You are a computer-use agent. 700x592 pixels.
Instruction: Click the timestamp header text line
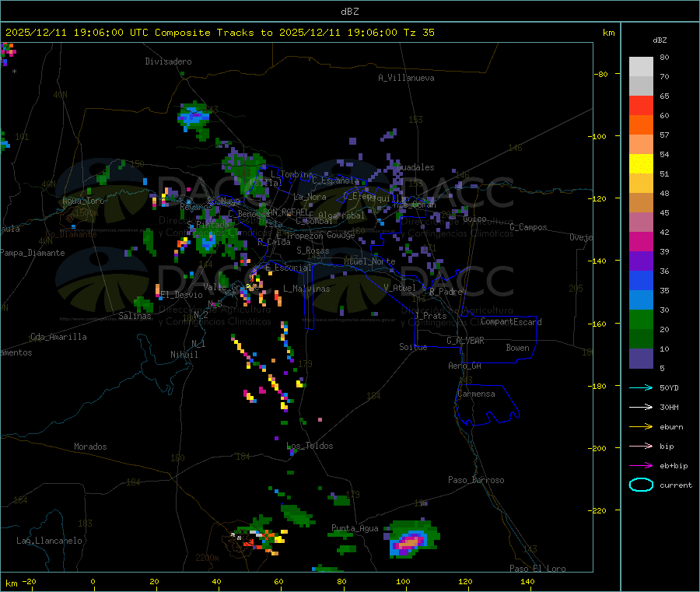(x=219, y=33)
